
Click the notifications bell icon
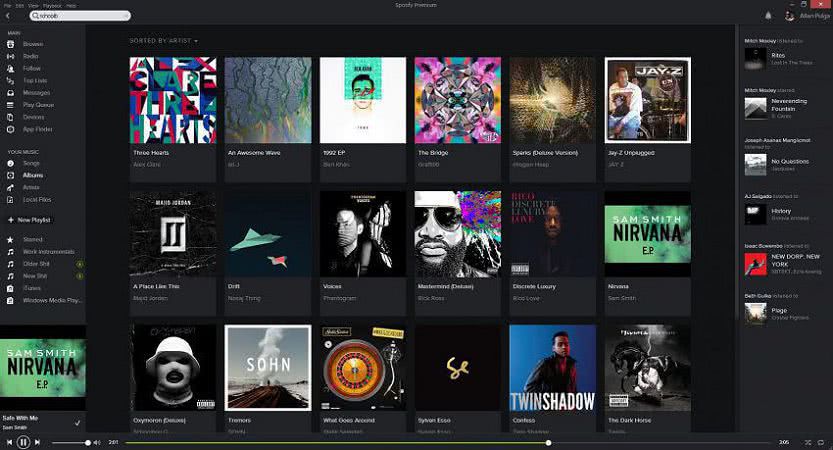(x=768, y=16)
